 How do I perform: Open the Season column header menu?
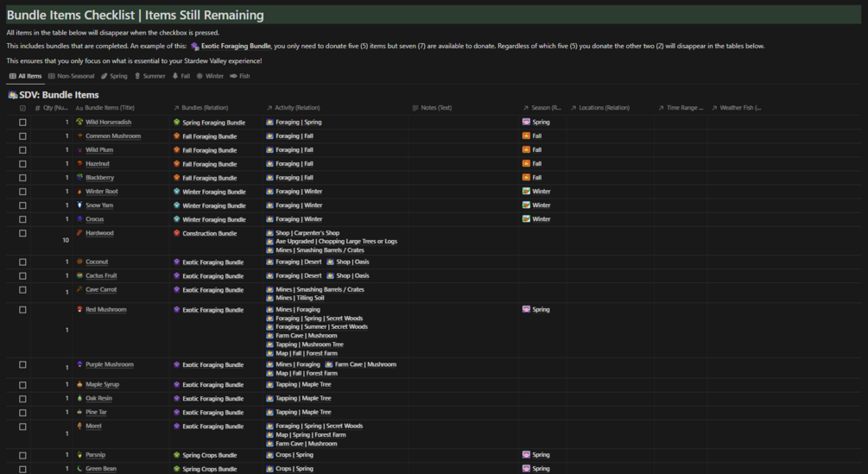tap(542, 108)
